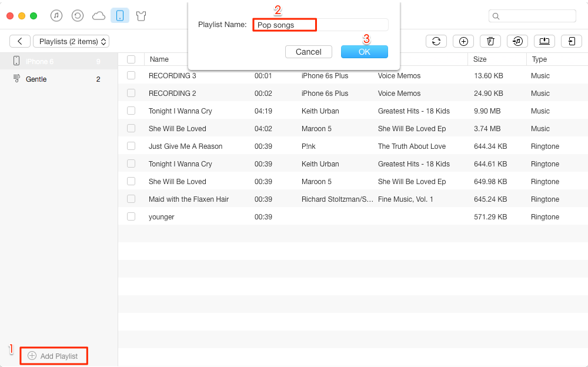Click the Playlist Name input field
This screenshot has width=588, height=367.
click(320, 25)
